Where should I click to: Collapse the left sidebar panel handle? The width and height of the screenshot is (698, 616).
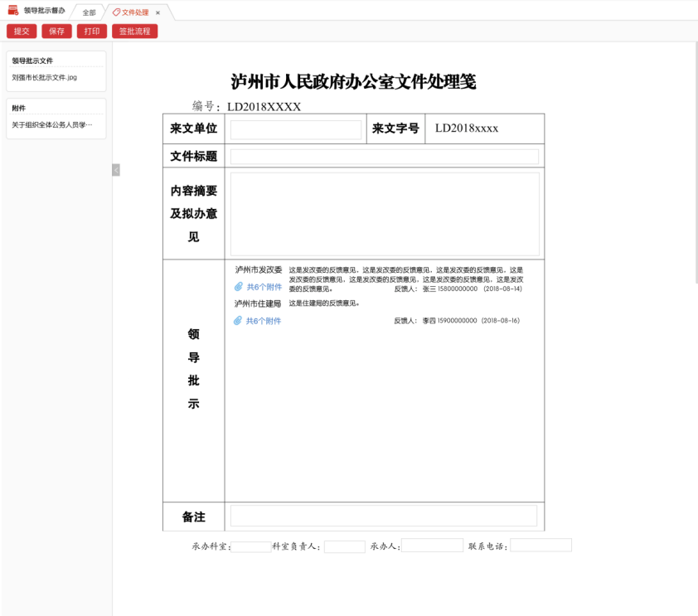click(116, 170)
